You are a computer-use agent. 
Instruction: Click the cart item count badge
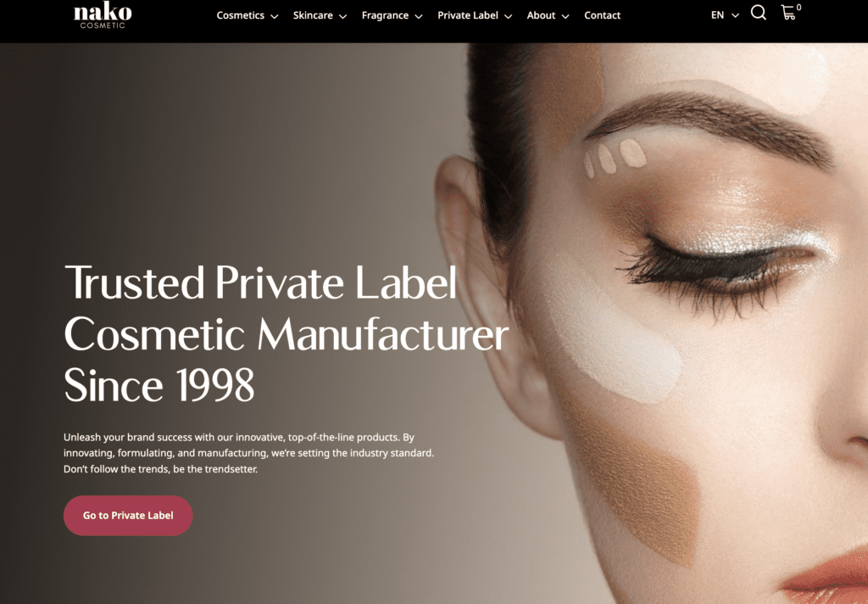click(798, 7)
